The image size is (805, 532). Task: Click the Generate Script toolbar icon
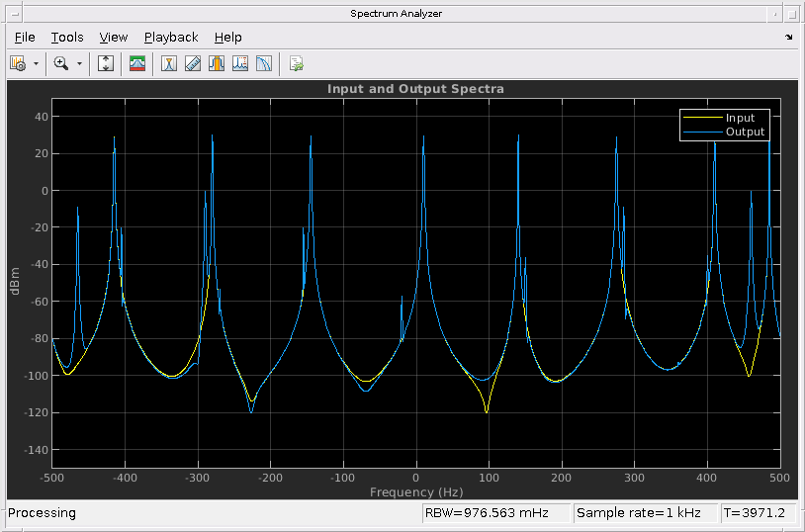tap(296, 63)
